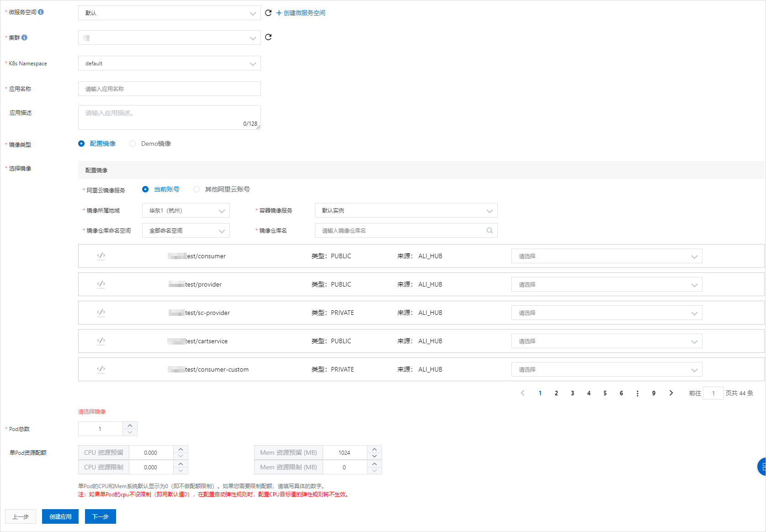Open the version dropdown for test/cartservice
The image size is (766, 532).
coord(607,341)
